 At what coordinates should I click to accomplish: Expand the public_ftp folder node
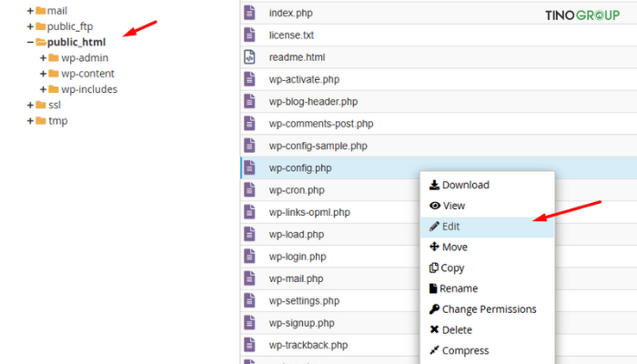coord(30,26)
